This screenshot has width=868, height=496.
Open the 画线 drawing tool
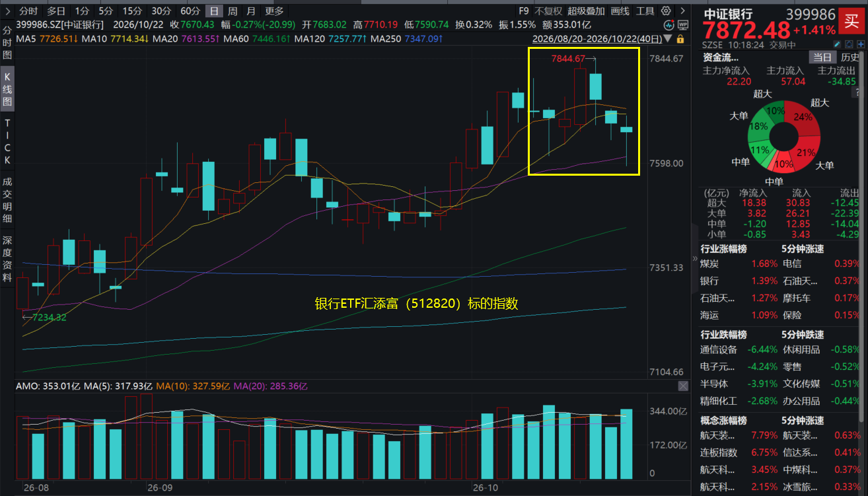(620, 11)
